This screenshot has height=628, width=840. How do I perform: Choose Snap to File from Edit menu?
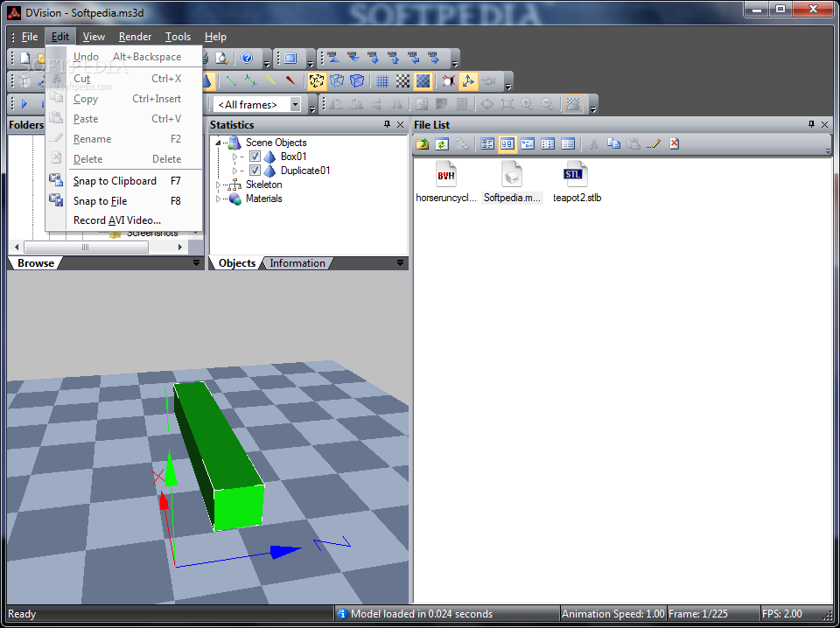(x=123, y=201)
